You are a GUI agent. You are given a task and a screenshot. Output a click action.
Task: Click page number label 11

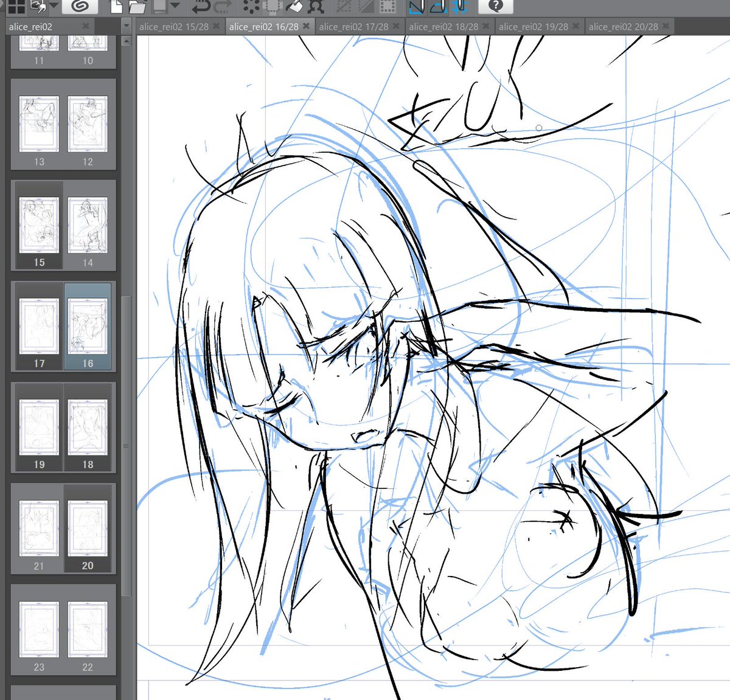(39, 61)
